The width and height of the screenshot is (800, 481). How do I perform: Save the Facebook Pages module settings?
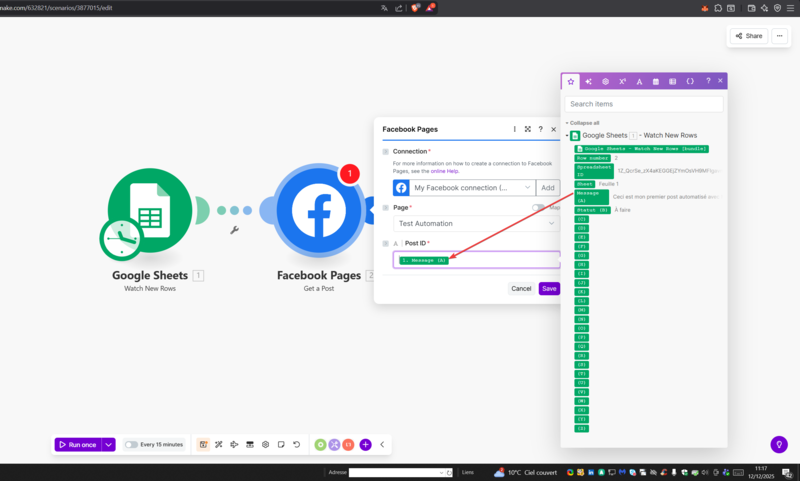tap(549, 289)
